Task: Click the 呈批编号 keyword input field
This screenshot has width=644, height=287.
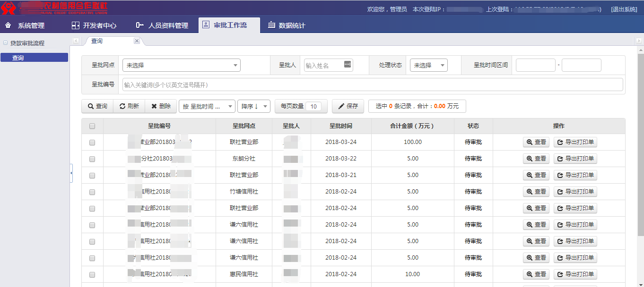Action: click(372, 85)
